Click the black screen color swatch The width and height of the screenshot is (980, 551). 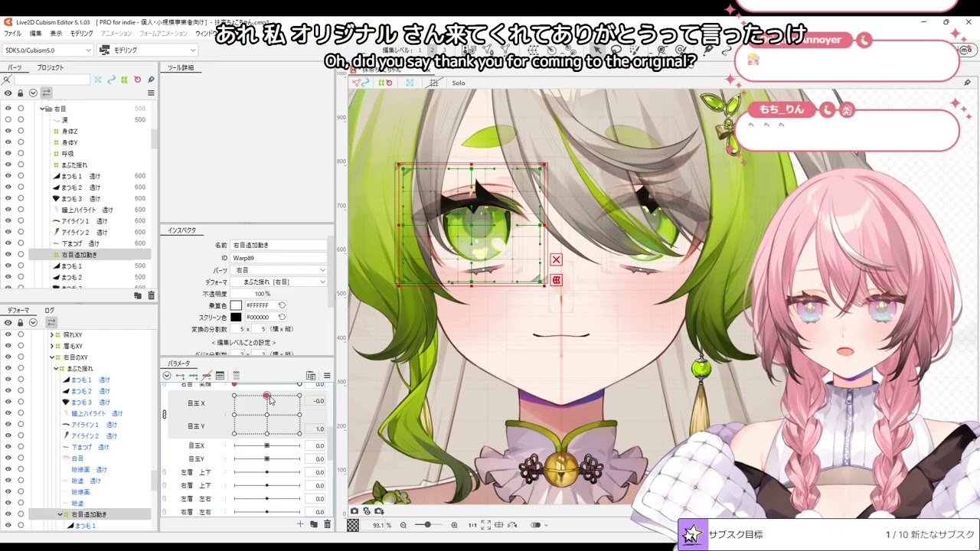[x=236, y=317]
